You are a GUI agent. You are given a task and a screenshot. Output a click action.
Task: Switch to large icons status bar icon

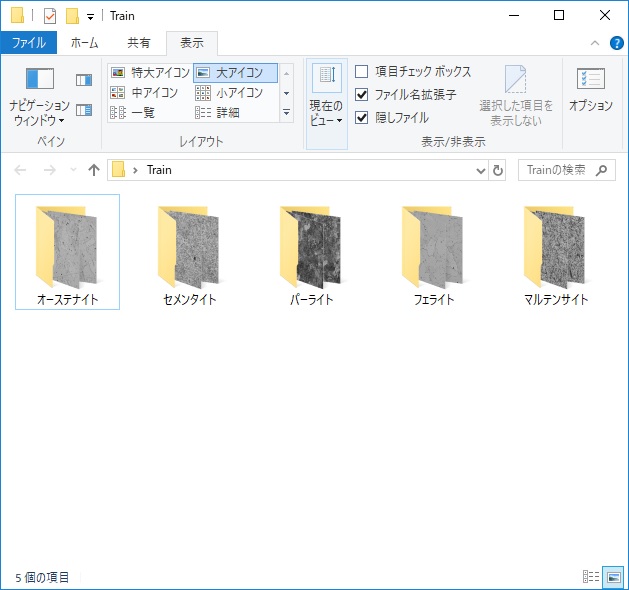614,577
